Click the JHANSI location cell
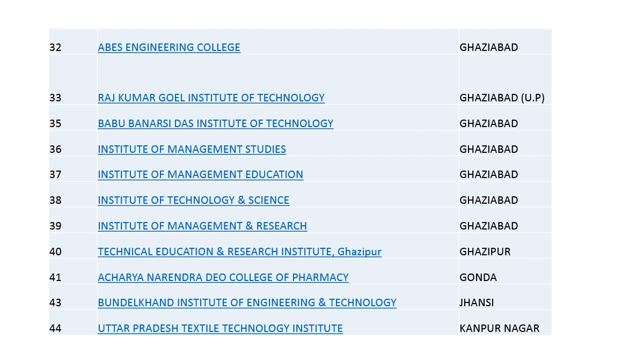644x362 pixels. tap(477, 302)
